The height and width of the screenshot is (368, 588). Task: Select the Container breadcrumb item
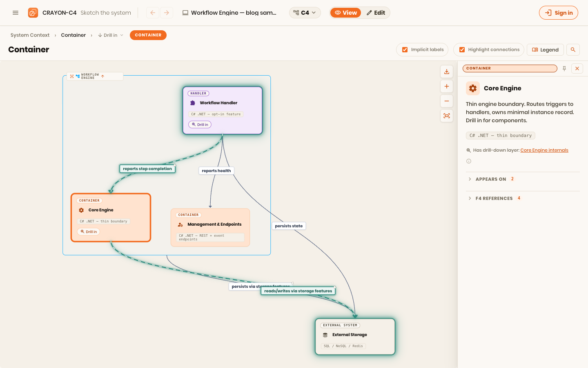pos(73,35)
